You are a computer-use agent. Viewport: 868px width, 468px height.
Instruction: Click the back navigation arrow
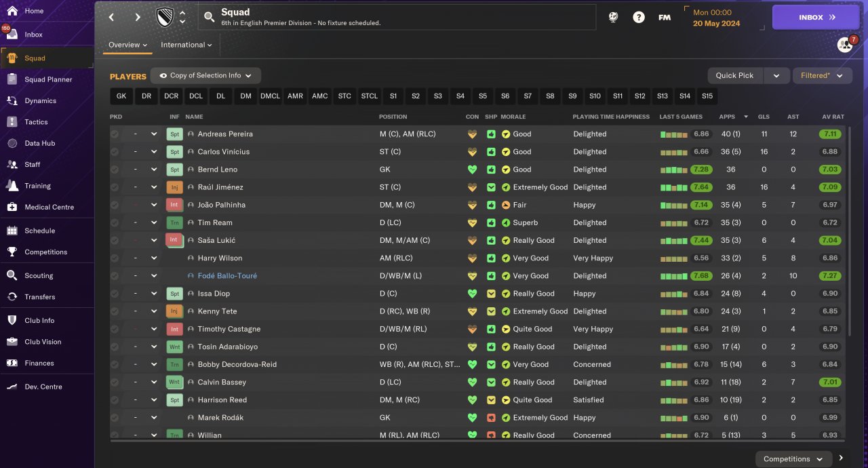point(112,17)
